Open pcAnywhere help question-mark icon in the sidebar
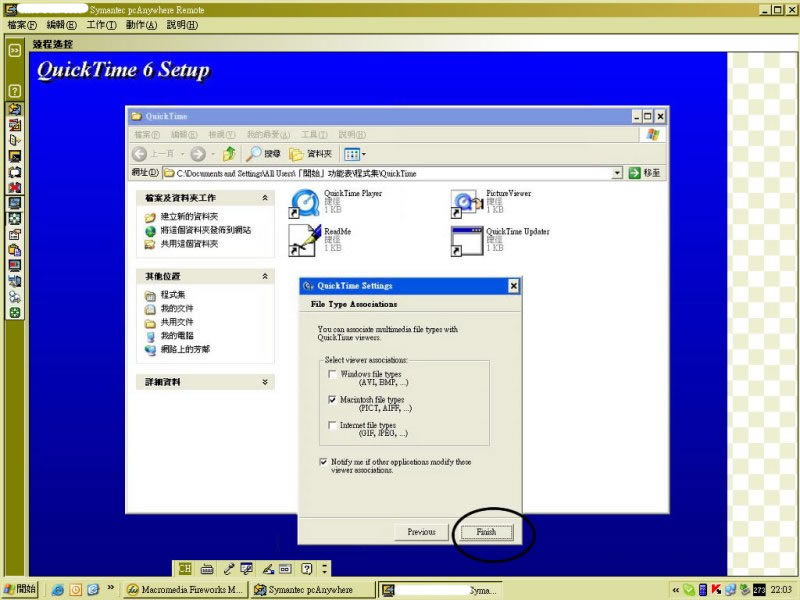This screenshot has height=600, width=800. (x=15, y=91)
